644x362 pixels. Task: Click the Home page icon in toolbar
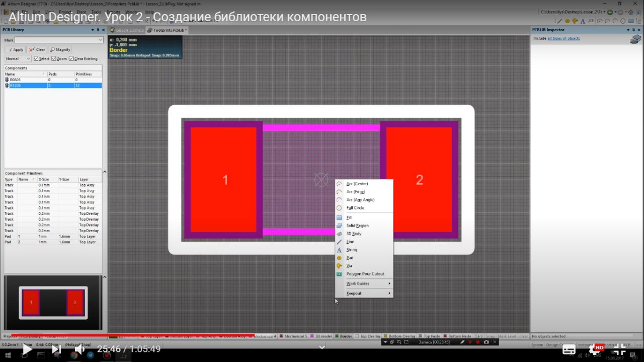[x=630, y=12]
